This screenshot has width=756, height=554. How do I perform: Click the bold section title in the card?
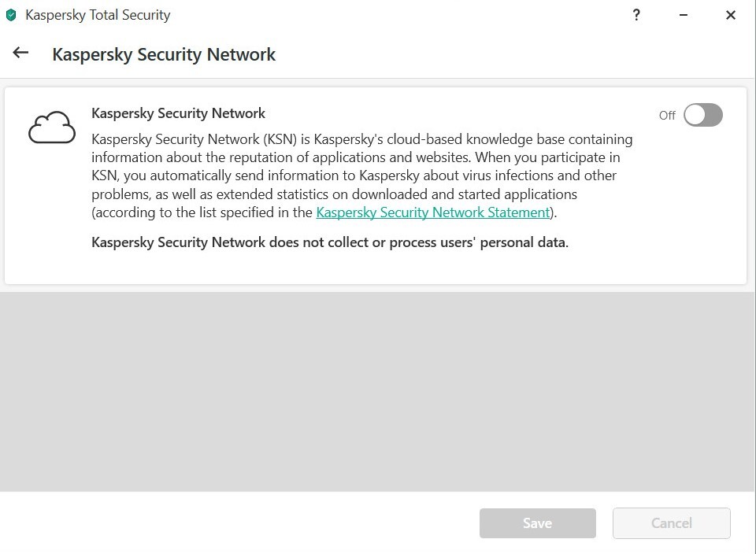click(178, 113)
